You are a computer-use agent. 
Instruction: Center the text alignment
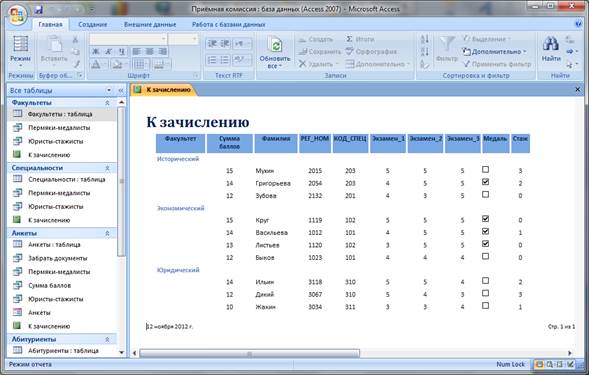point(149,51)
